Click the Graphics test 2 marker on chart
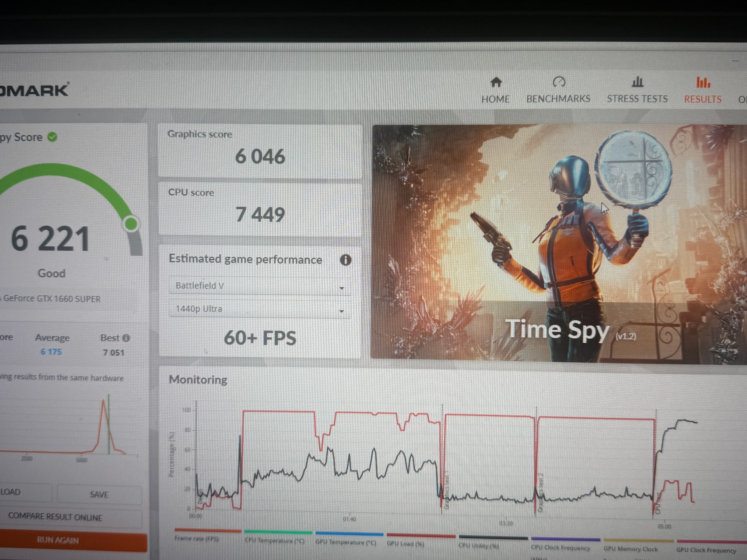The image size is (747, 560). [x=540, y=492]
